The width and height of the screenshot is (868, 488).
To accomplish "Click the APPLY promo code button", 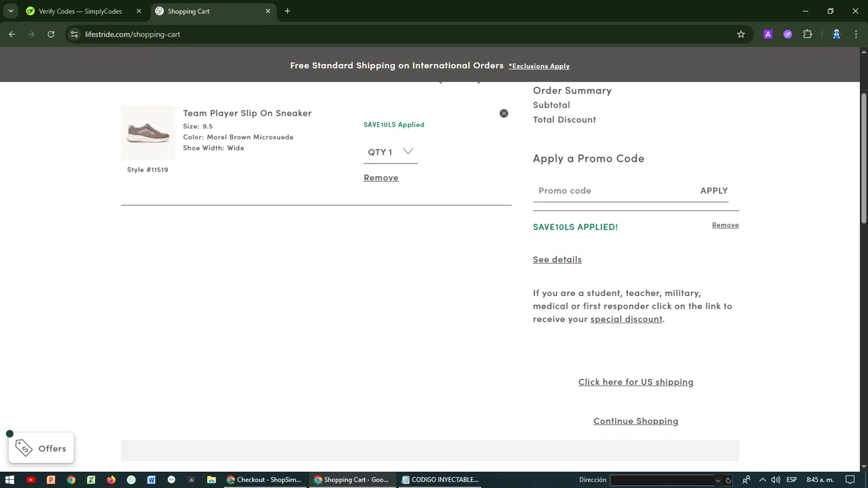I will (714, 191).
